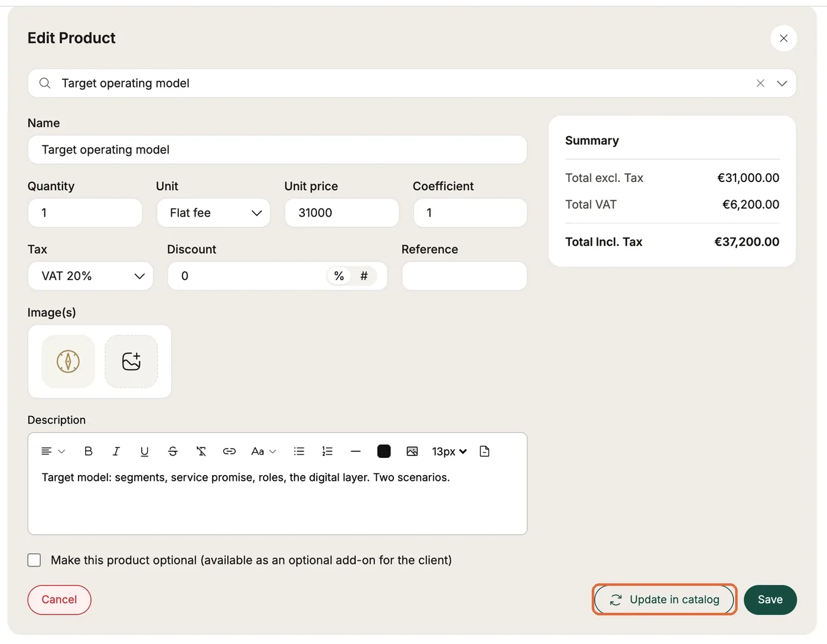Open the black text color swatch
Screen dimensions: 827x644
pos(384,451)
